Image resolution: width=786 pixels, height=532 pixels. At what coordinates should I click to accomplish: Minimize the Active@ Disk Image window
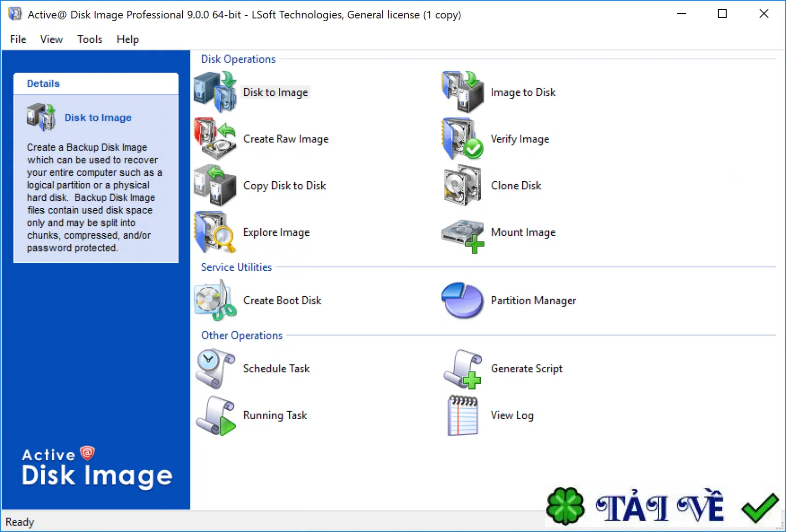(681, 14)
